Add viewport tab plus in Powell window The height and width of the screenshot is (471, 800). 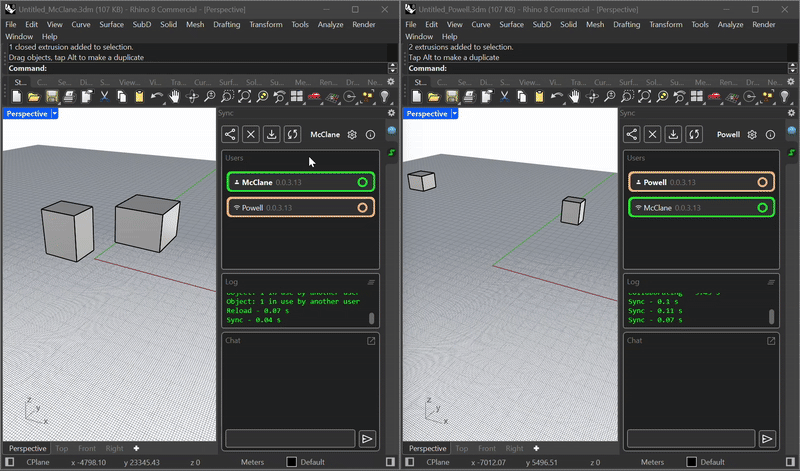[536, 448]
